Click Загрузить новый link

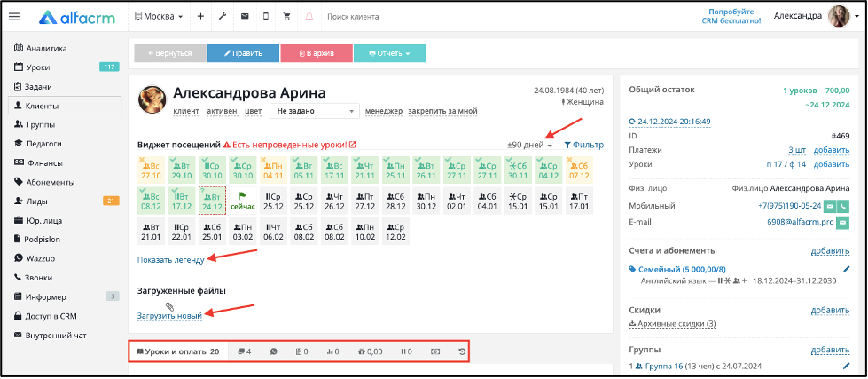pos(169,316)
